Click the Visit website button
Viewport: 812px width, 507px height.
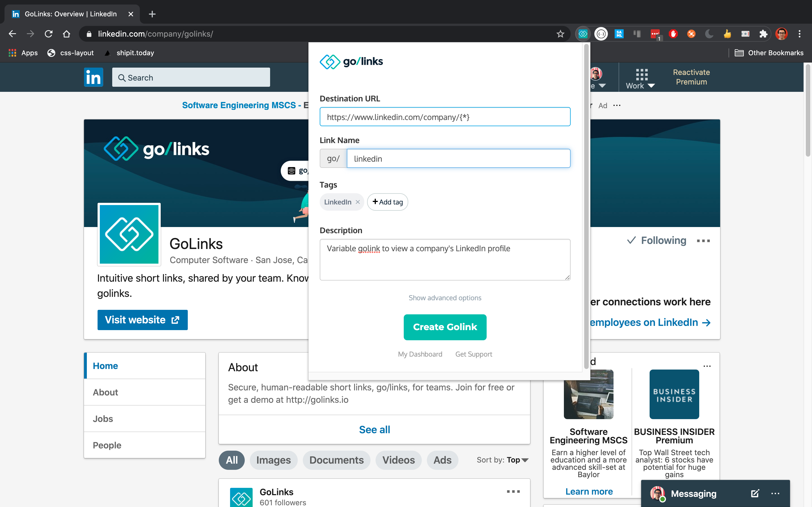[142, 320]
